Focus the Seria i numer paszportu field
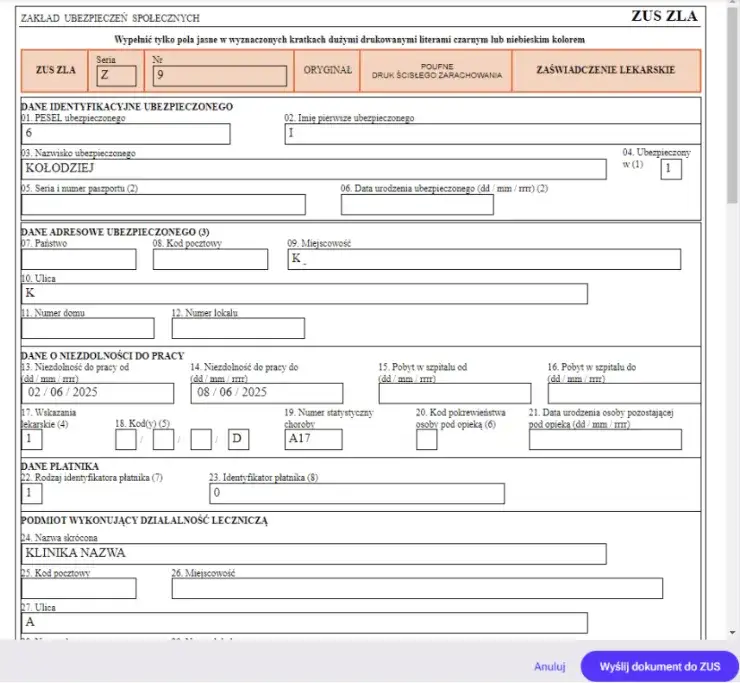The height and width of the screenshot is (683, 740). (163, 204)
